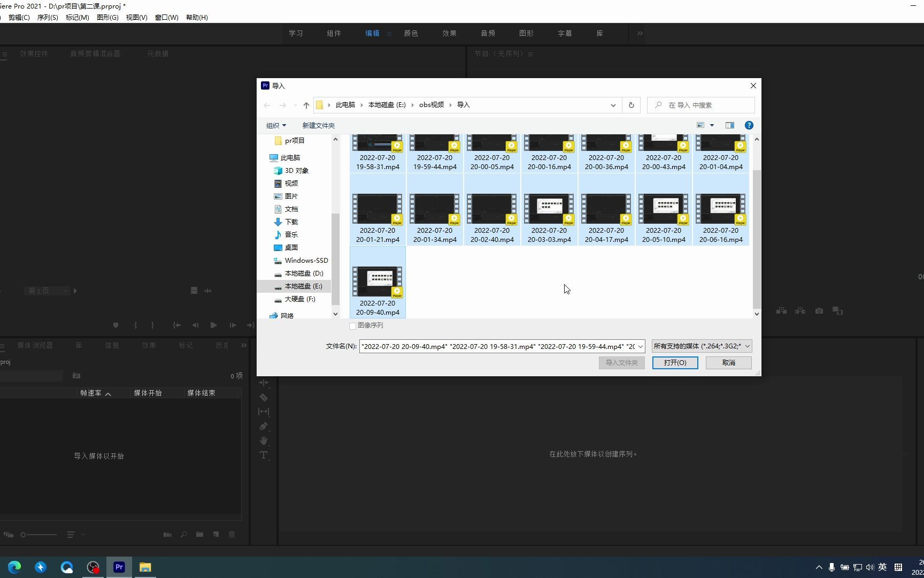Switch input method via the 英 indicator in system tray
Viewport: 924px width, 578px height.
coord(882,567)
